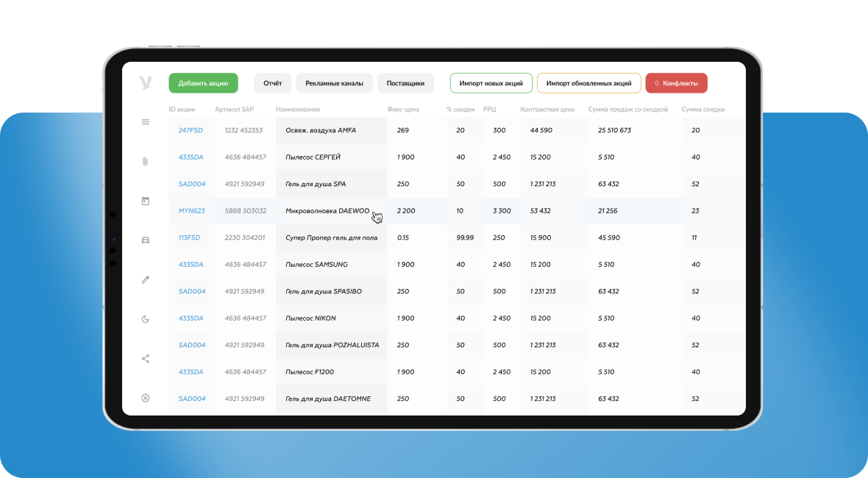Click «Импорт новых акций»
The image size is (868, 478).
[x=491, y=83]
